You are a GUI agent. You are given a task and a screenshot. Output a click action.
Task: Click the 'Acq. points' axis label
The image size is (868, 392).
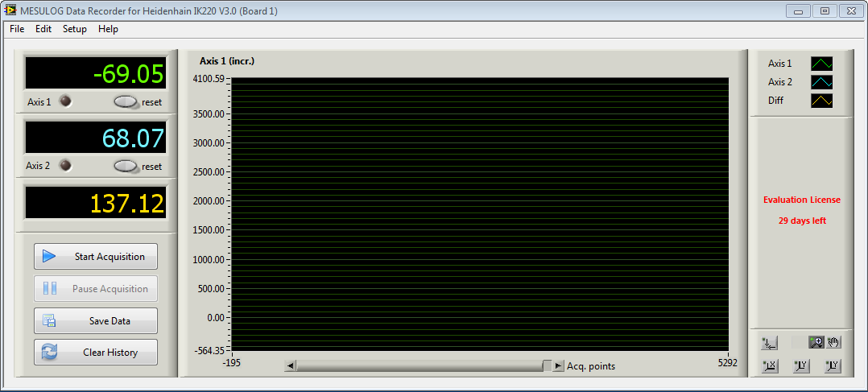point(591,366)
